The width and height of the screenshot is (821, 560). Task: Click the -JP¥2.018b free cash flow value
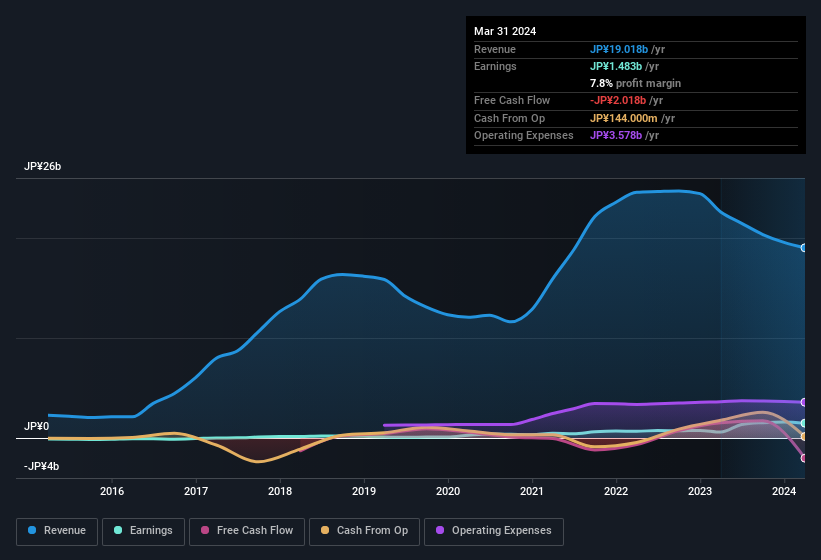pyautogui.click(x=618, y=100)
